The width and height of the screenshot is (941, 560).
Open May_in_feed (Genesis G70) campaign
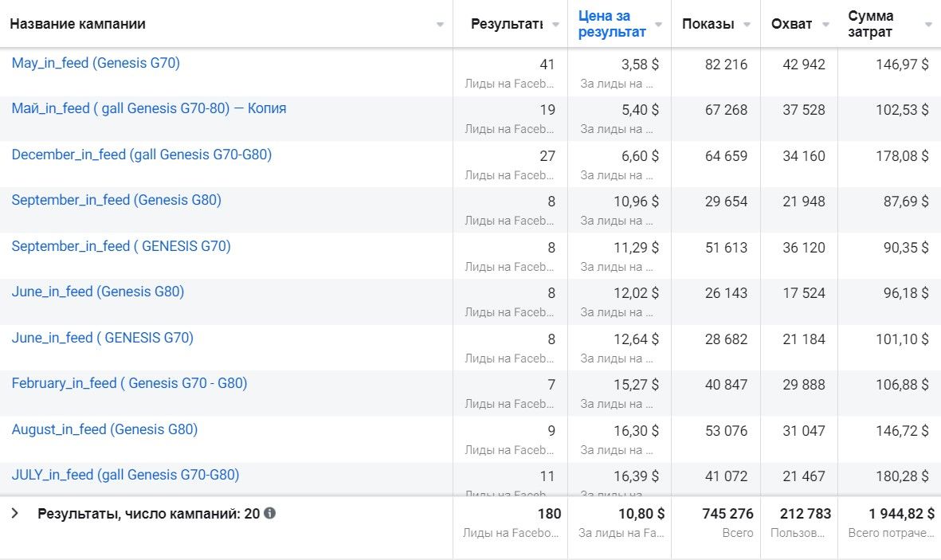[x=96, y=63]
